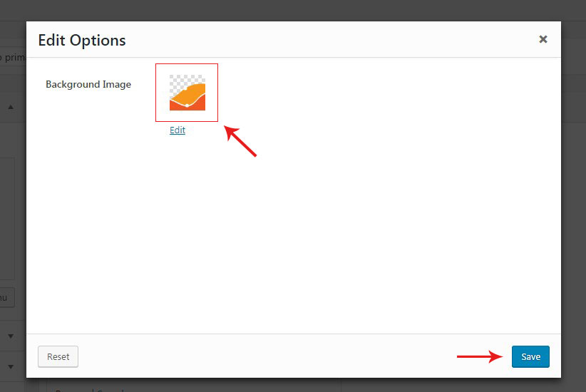Close the Edit Options dialog
The height and width of the screenshot is (392, 586).
pos(543,40)
